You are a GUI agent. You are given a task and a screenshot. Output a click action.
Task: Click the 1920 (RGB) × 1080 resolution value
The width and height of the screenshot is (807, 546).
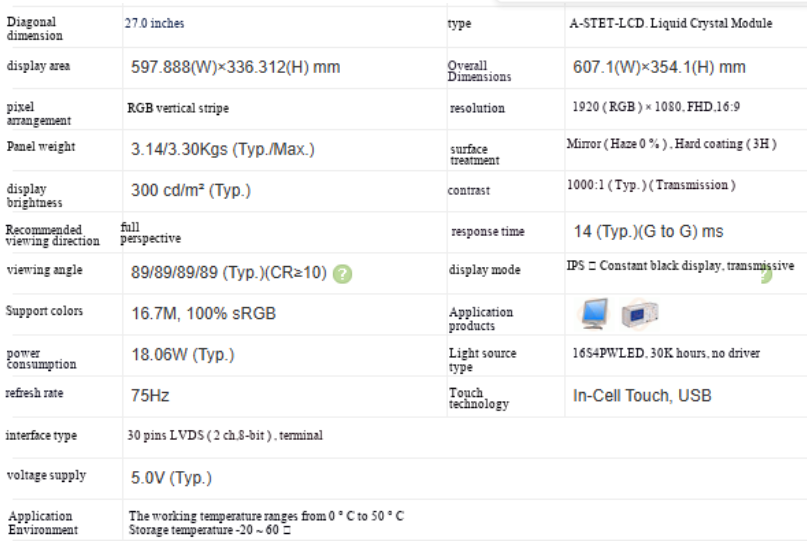[656, 107]
